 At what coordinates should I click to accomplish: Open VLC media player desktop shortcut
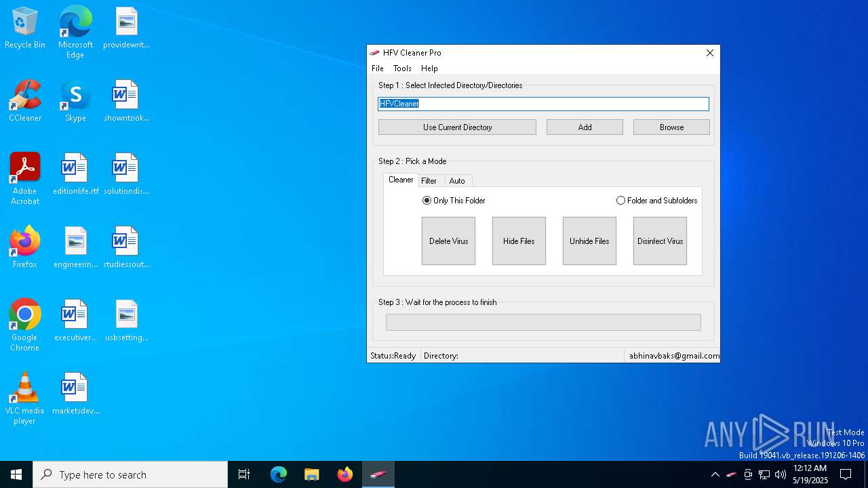click(25, 398)
